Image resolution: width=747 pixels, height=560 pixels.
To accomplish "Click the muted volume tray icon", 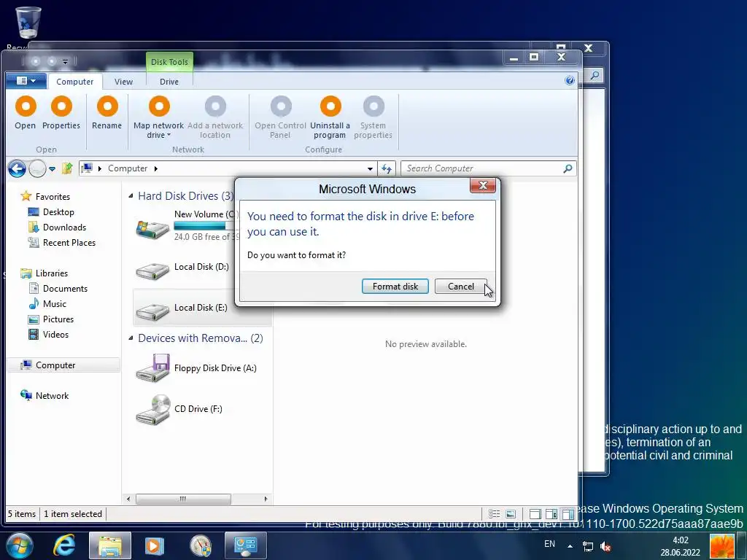I will click(x=605, y=546).
